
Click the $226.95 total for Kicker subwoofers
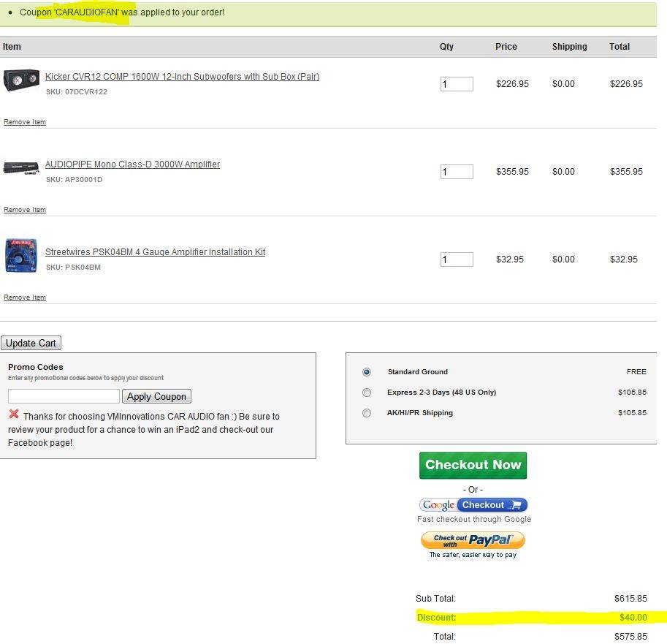(626, 84)
